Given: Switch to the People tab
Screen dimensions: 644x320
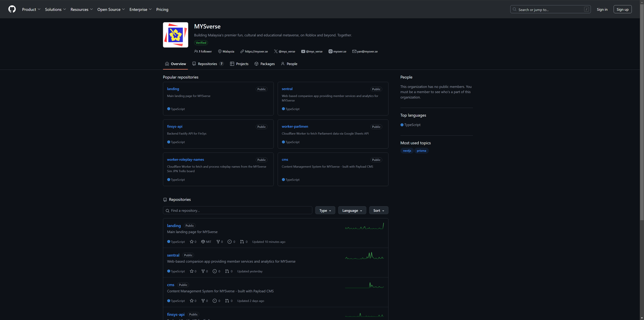Looking at the screenshot, I should pos(289,64).
